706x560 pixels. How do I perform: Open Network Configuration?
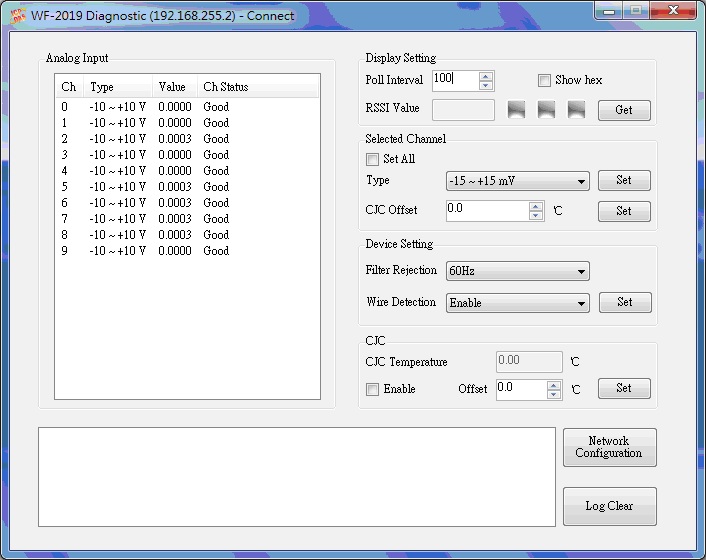click(610, 447)
